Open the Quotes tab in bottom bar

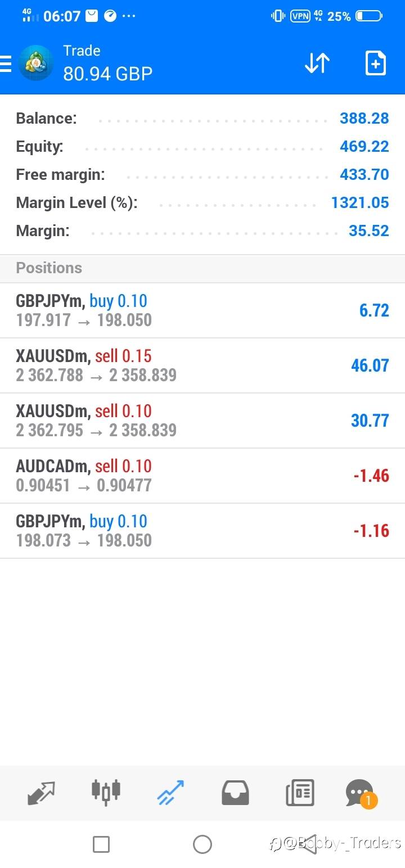(41, 793)
